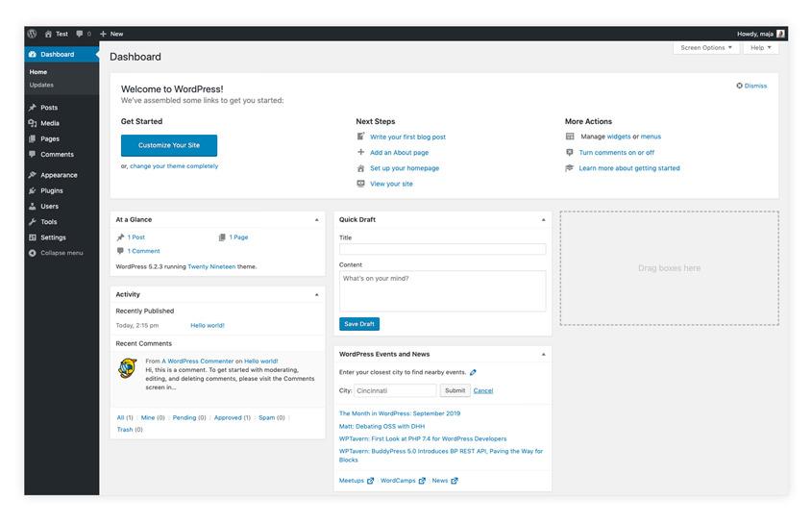Open the Plugins menu label
This screenshot has height=524, width=812.
(x=52, y=190)
